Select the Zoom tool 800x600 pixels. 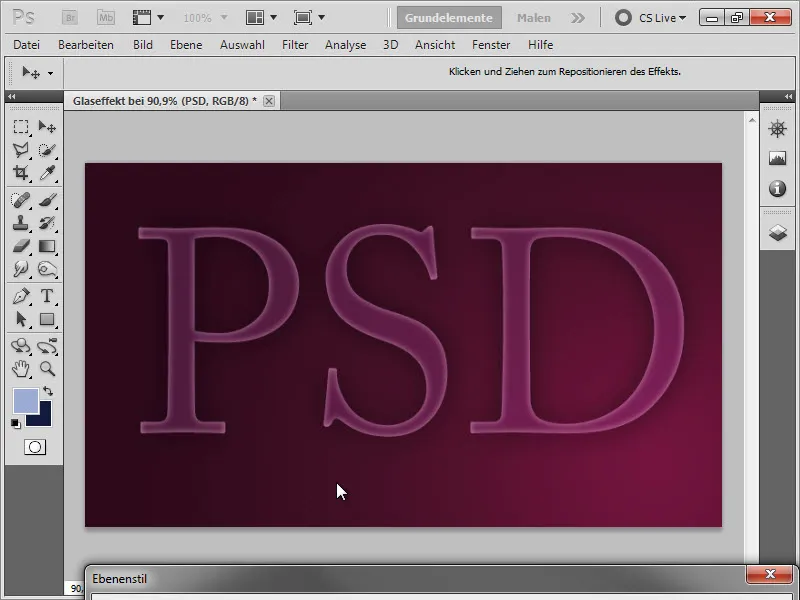(x=47, y=369)
